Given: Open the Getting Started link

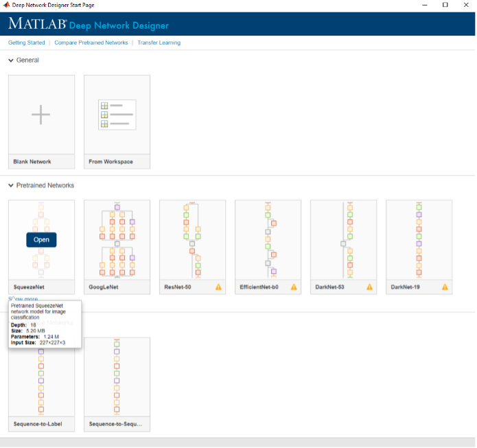Looking at the screenshot, I should pos(27,43).
